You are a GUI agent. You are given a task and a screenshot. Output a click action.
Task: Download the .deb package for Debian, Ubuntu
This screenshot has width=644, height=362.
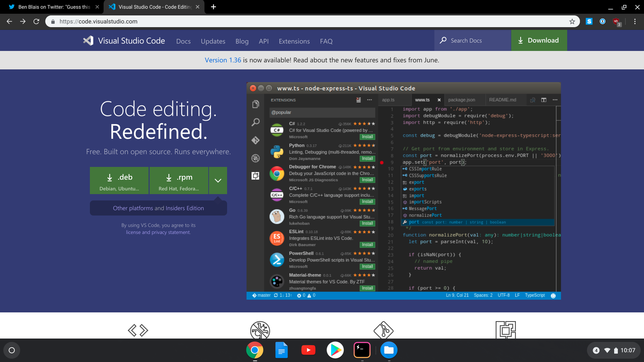(119, 180)
